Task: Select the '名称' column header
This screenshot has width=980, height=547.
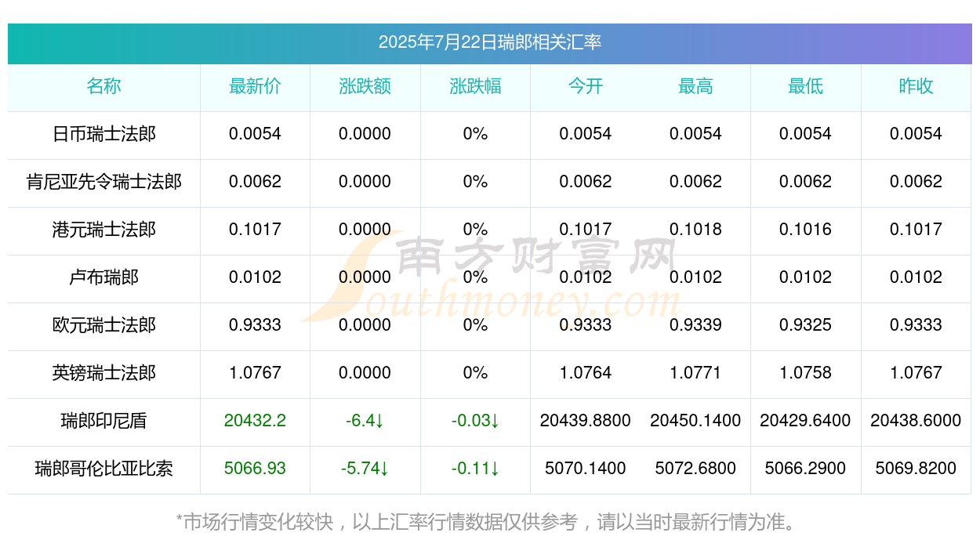Action: tap(104, 86)
